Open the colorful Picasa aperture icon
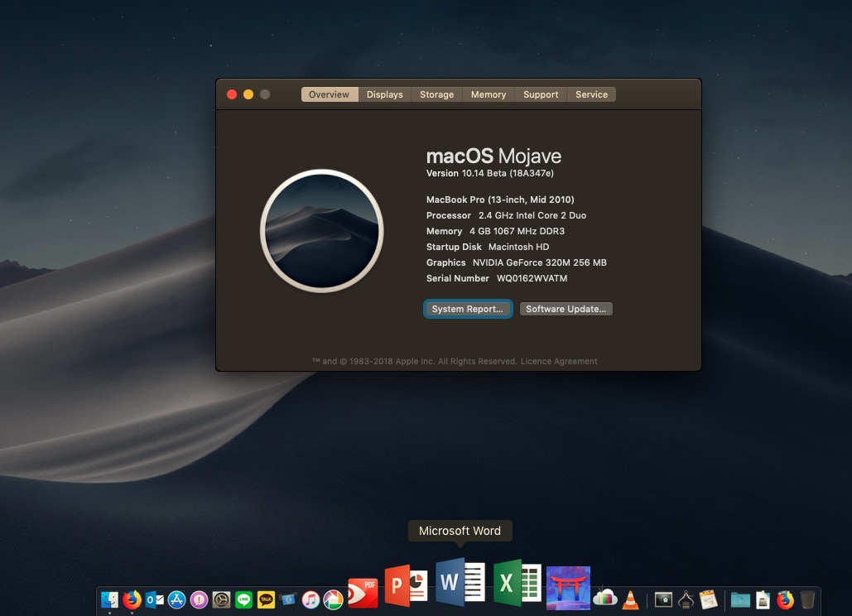Image resolution: width=852 pixels, height=616 pixels. coord(333,599)
